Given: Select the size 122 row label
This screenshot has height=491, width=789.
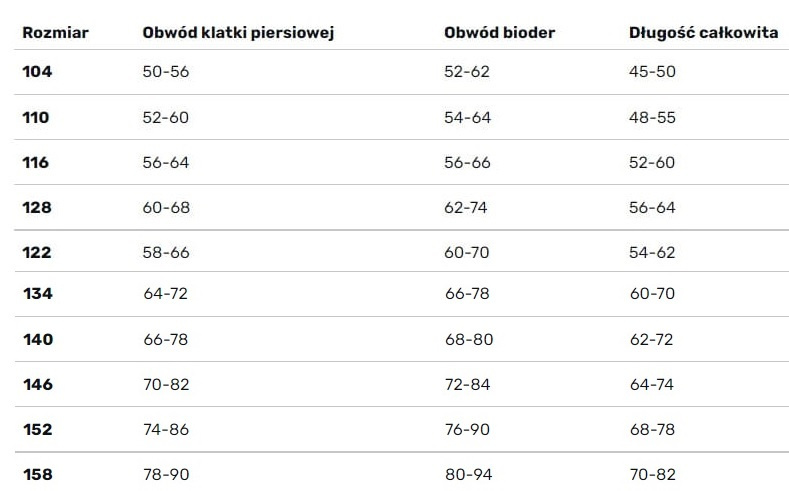Looking at the screenshot, I should pos(37,252).
